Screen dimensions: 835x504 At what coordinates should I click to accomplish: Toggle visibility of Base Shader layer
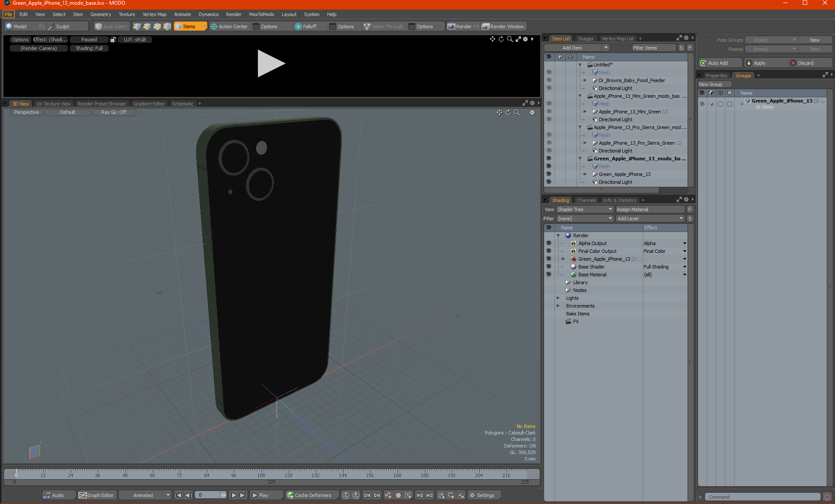[549, 267]
